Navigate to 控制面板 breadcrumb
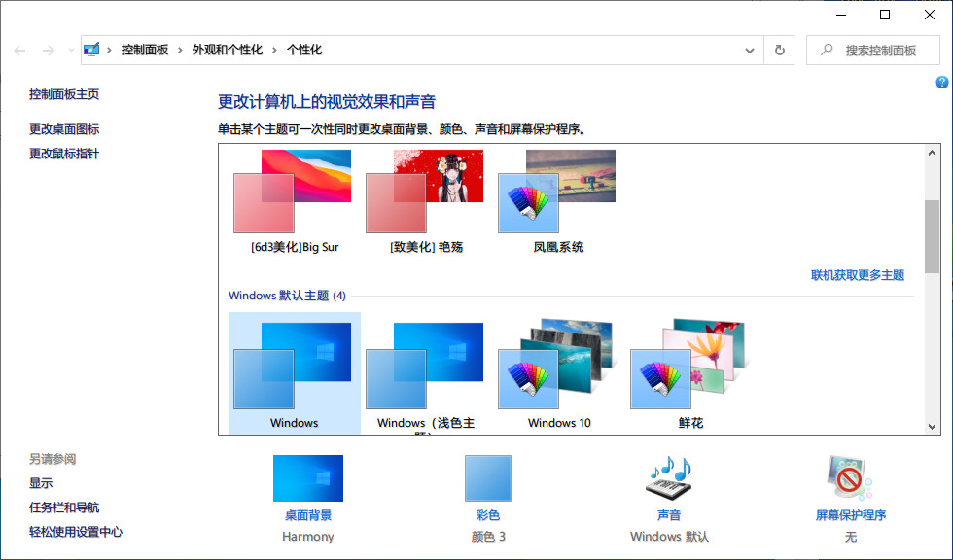Screen dimensions: 953x560 point(145,50)
